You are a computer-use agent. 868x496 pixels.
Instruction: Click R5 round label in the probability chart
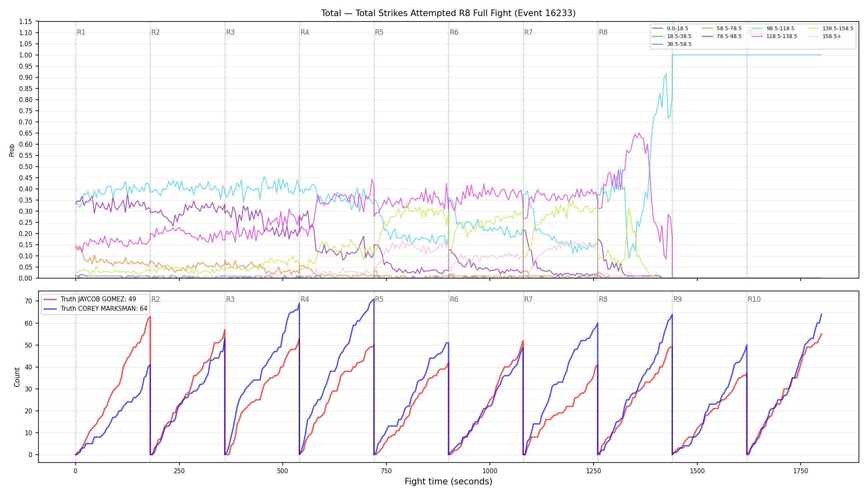tap(379, 32)
